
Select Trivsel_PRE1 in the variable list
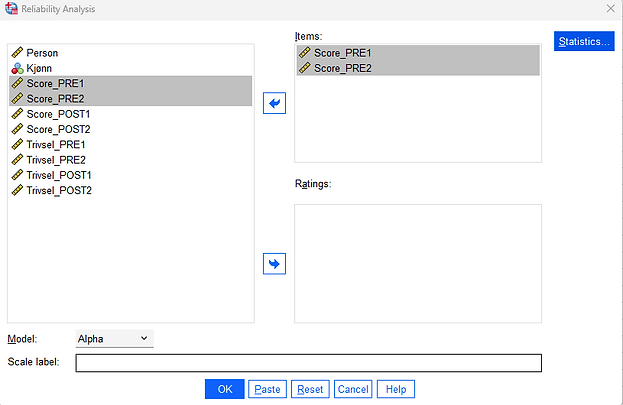coord(131,144)
